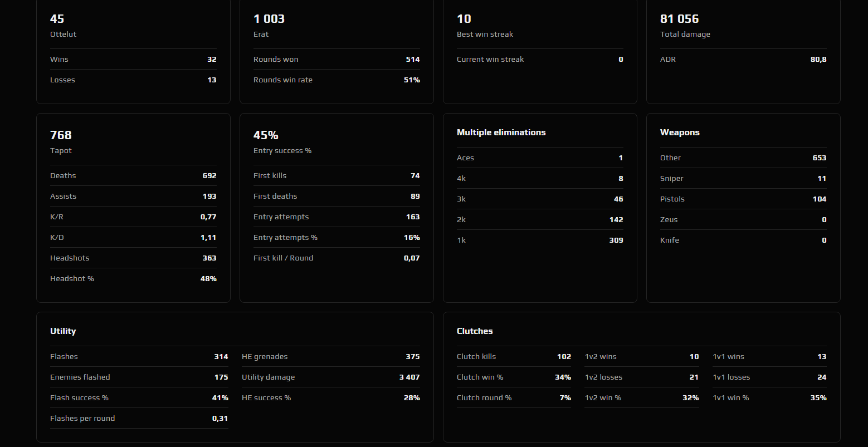Image resolution: width=868 pixels, height=447 pixels.
Task: Click the Utility damage row
Action: [x=330, y=377]
